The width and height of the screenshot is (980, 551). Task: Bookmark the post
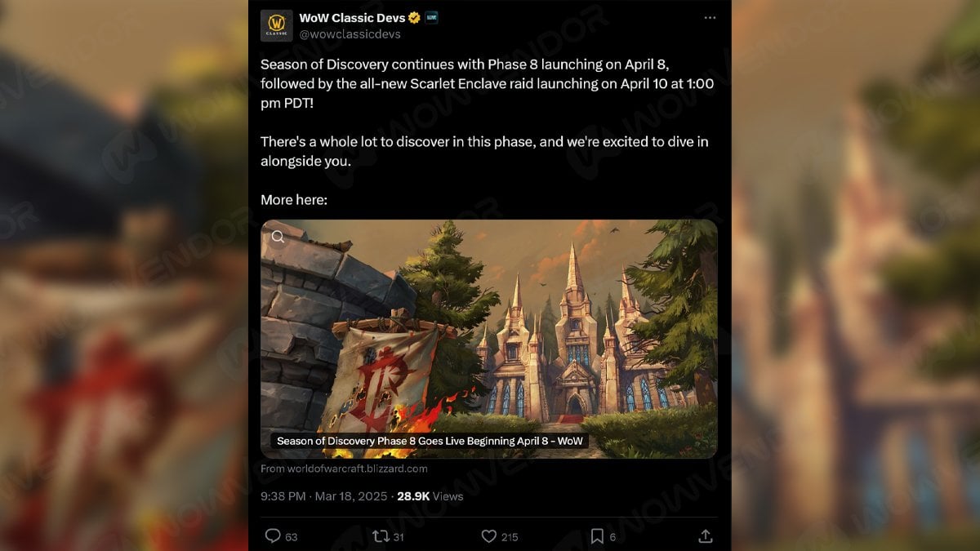(x=597, y=536)
